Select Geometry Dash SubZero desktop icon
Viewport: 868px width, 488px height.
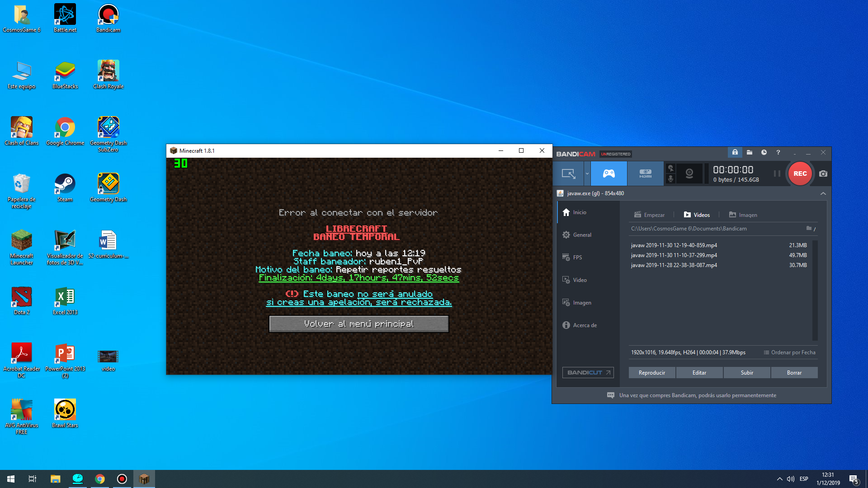pos(108,134)
